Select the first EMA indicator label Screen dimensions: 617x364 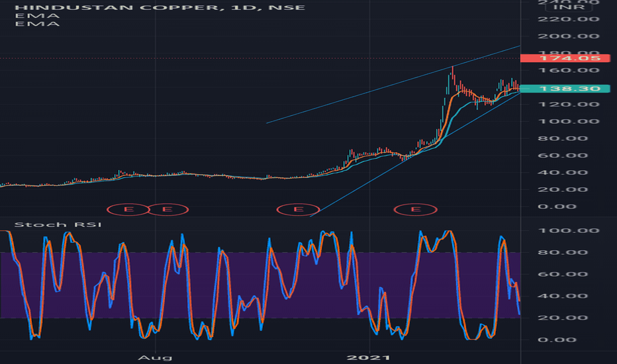point(37,16)
